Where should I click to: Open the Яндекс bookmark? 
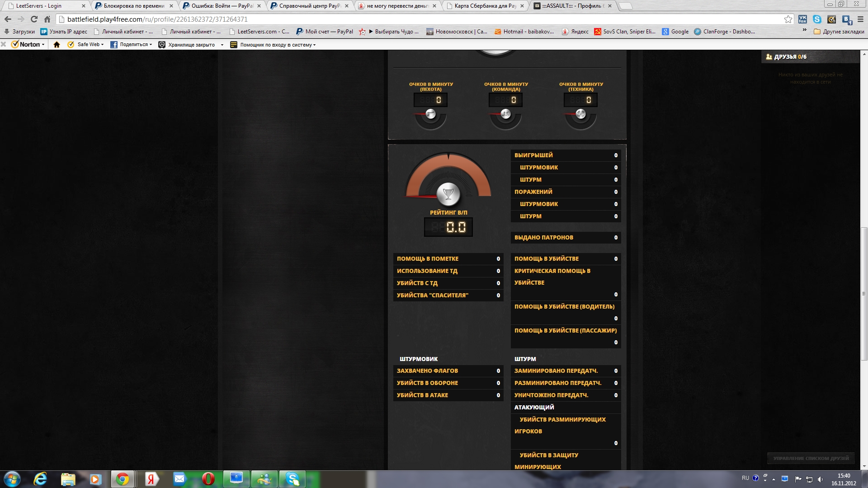click(x=575, y=32)
